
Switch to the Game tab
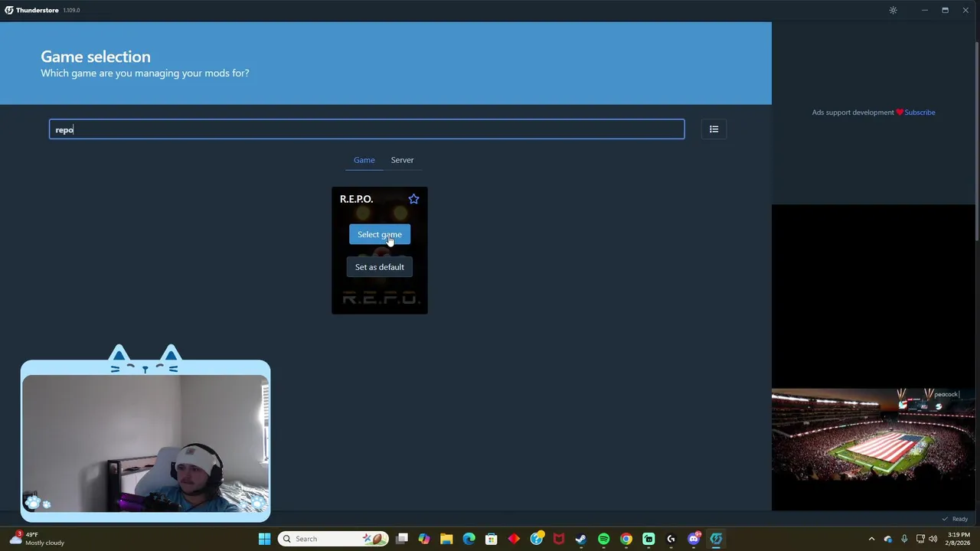pyautogui.click(x=364, y=160)
